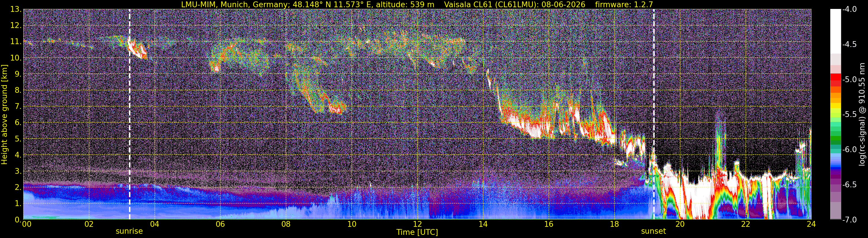Click the "04" time axis tick label
The height and width of the screenshot is (238, 868).
click(x=154, y=224)
